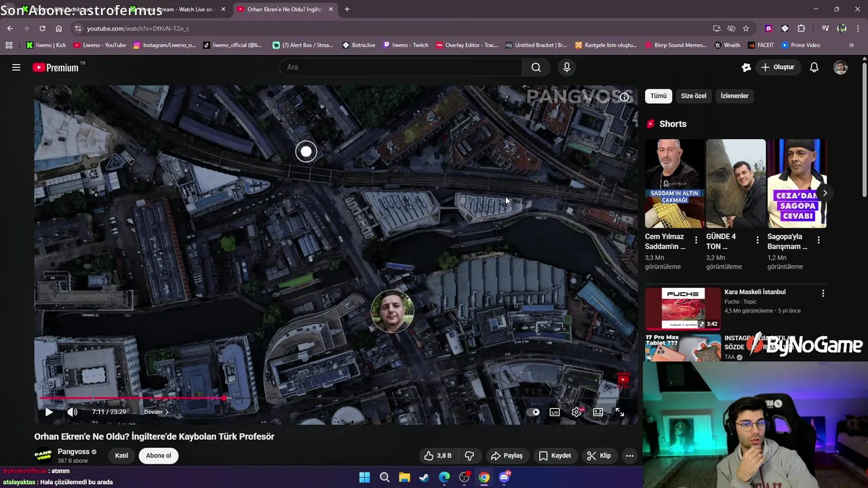Open the Liweno - YouTube bookmark
Screen dimensions: 868x488
pyautogui.click(x=100, y=45)
